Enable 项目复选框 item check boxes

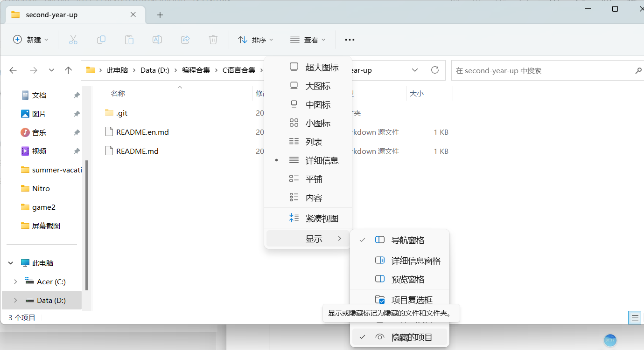point(399,300)
